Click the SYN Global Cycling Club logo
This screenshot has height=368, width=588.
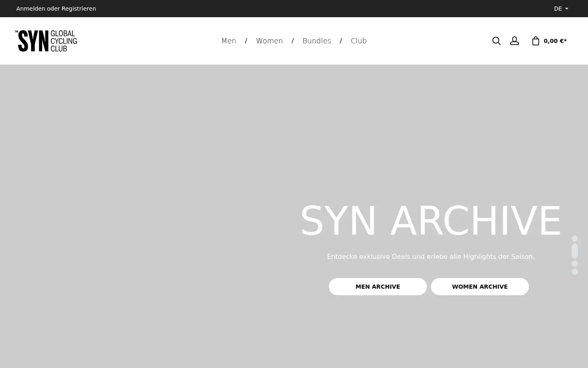point(46,41)
